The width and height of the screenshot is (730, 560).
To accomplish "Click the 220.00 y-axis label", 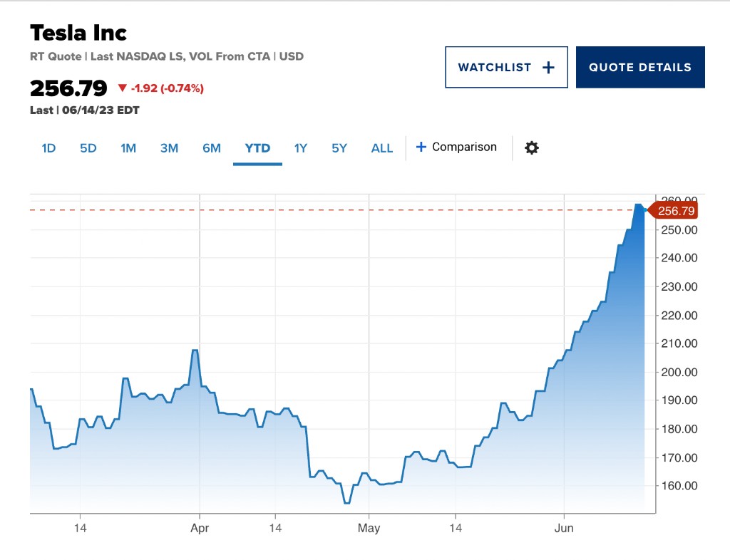I will [679, 316].
